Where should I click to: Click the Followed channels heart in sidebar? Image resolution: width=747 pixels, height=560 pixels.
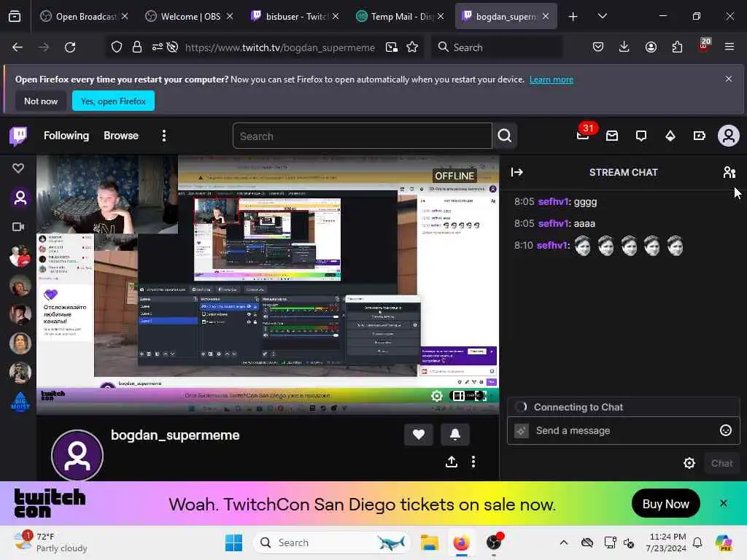coord(18,168)
